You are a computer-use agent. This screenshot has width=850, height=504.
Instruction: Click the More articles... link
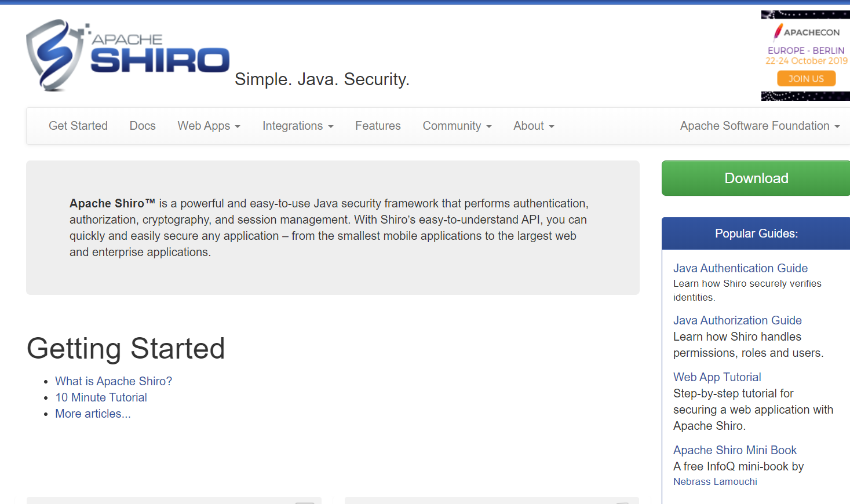point(93,414)
